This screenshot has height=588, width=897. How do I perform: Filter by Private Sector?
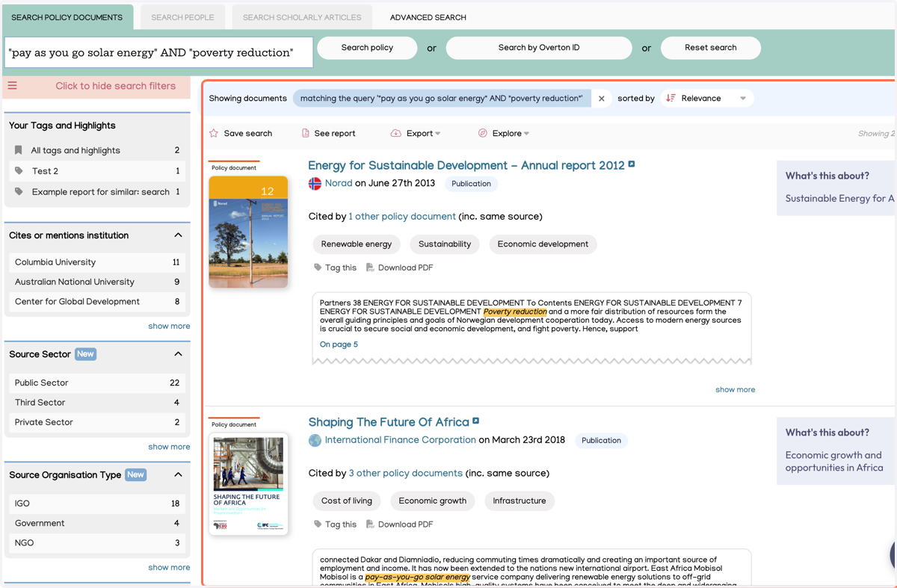click(97, 422)
